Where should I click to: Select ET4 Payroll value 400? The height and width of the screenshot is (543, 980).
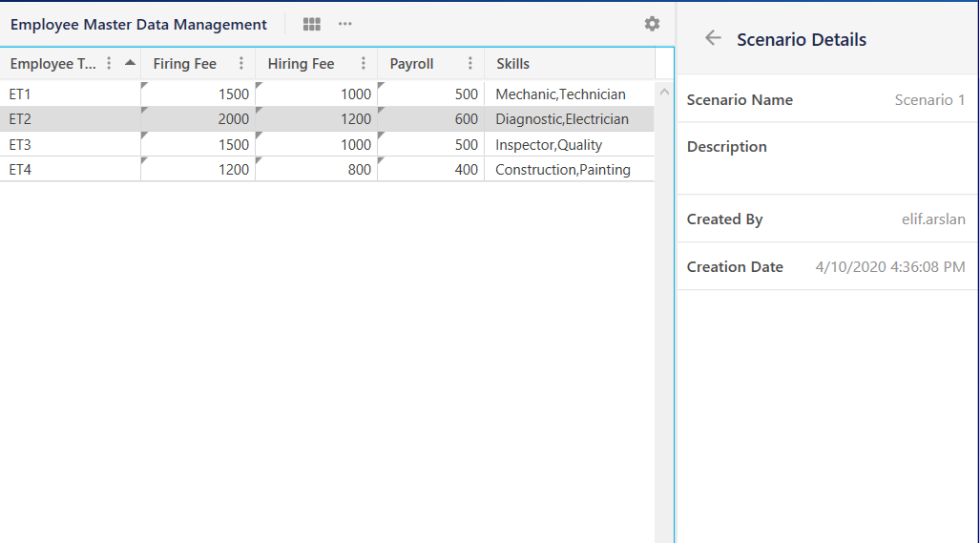[431, 169]
